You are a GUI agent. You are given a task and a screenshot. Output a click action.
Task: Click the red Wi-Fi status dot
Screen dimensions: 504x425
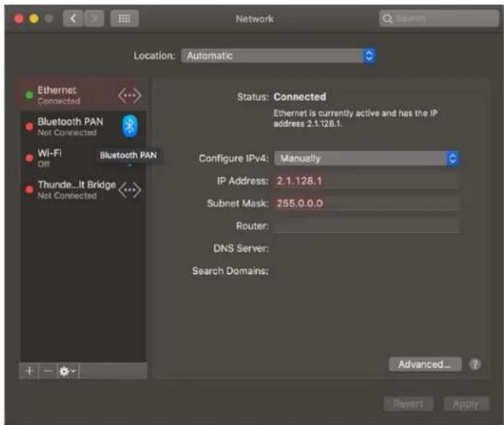coord(30,158)
